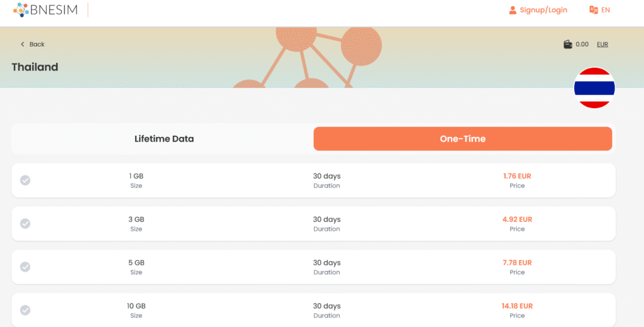Go Back to the previous page

[x=36, y=45]
